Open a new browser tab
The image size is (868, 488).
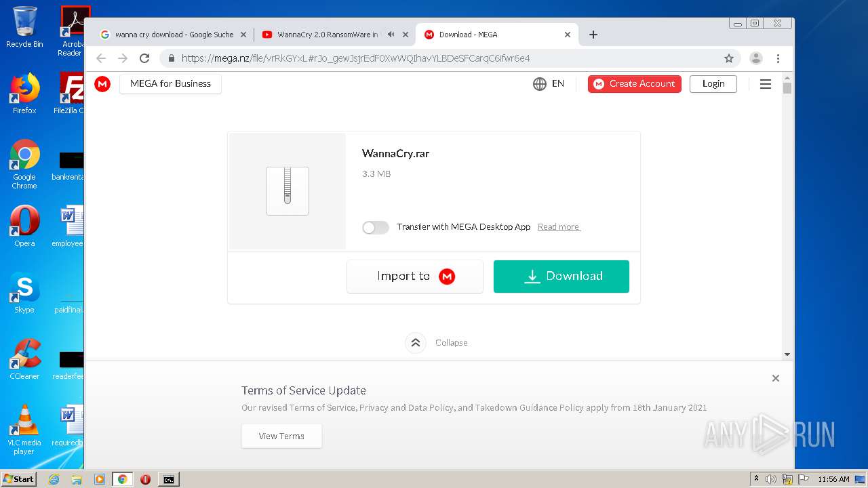click(593, 35)
